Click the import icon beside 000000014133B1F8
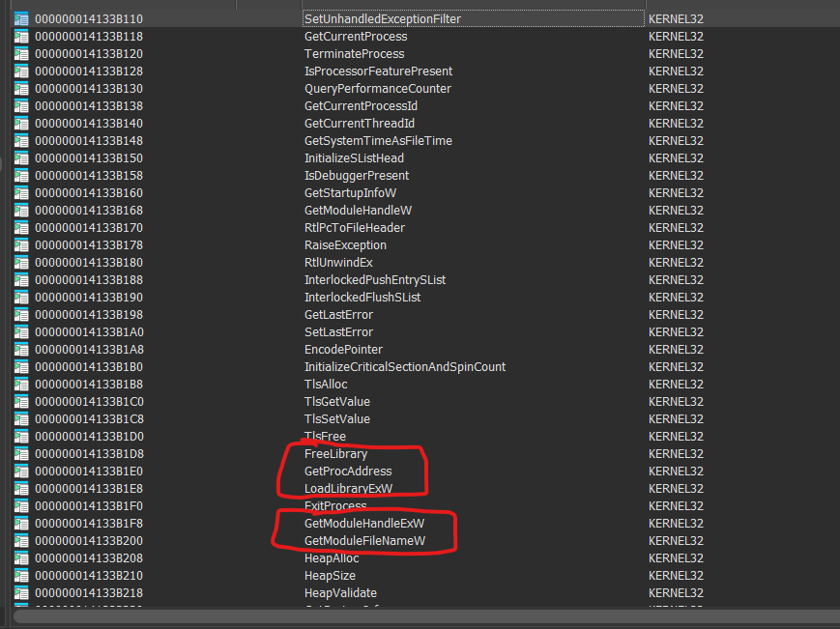The width and height of the screenshot is (840, 629). (21, 523)
